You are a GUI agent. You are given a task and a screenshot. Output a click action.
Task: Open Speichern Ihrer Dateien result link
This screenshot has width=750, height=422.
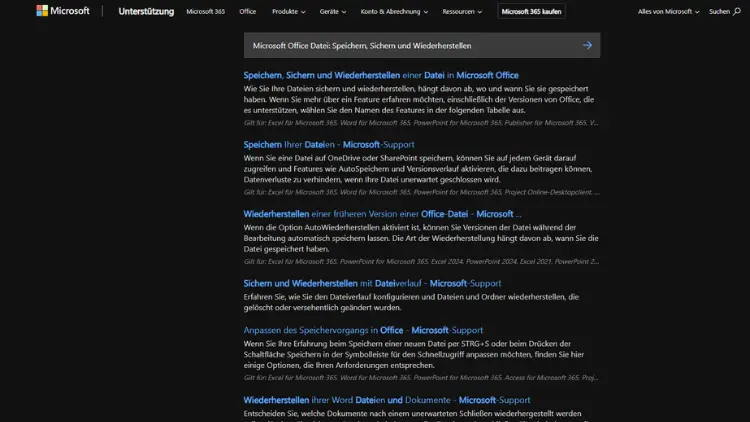329,144
